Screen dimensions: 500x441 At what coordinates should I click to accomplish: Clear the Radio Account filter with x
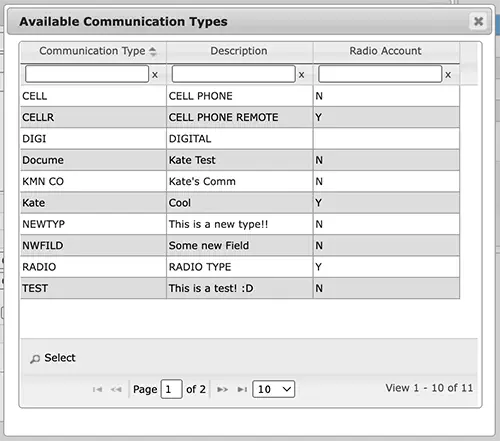point(448,75)
